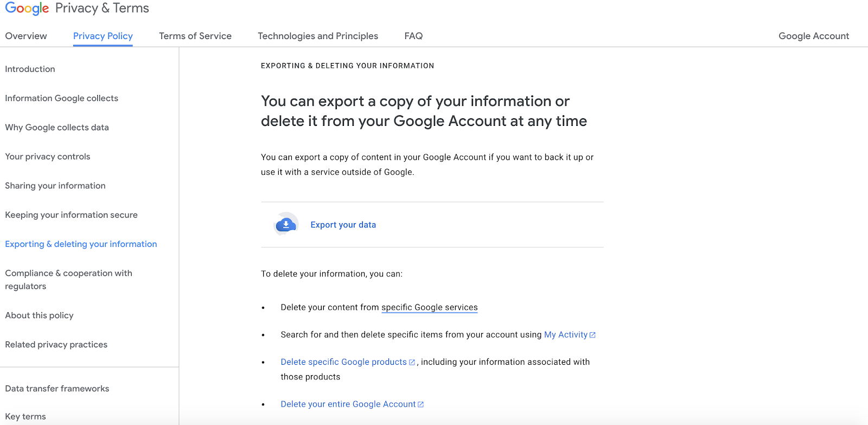Image resolution: width=868 pixels, height=425 pixels.
Task: Go to the FAQ tab
Action: [413, 36]
